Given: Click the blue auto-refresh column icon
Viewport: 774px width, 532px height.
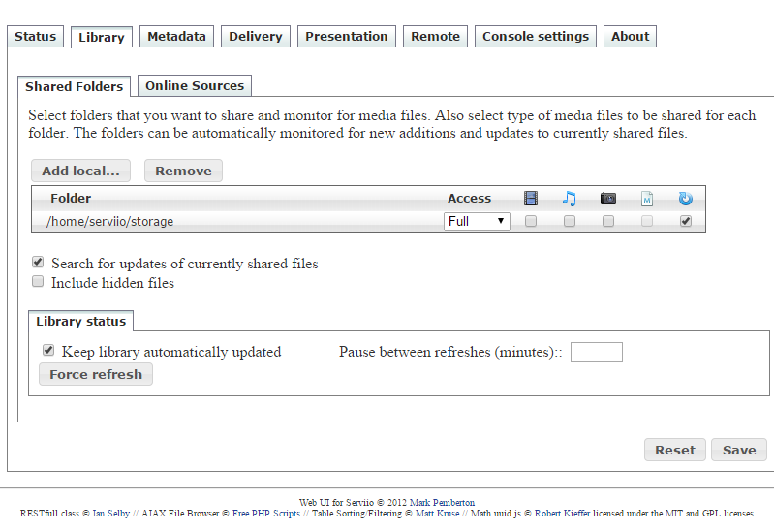Looking at the screenshot, I should [x=686, y=199].
